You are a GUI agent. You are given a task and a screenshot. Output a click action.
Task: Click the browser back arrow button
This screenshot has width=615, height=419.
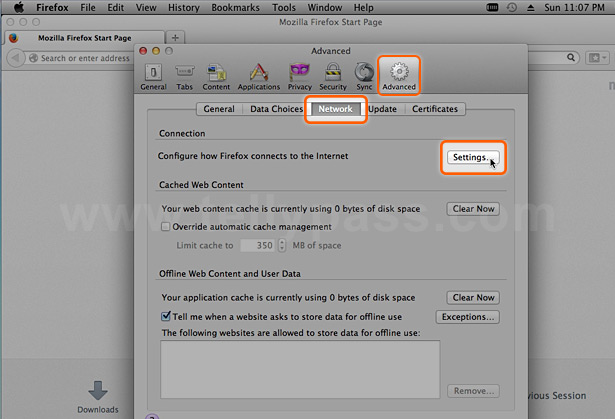point(16,58)
